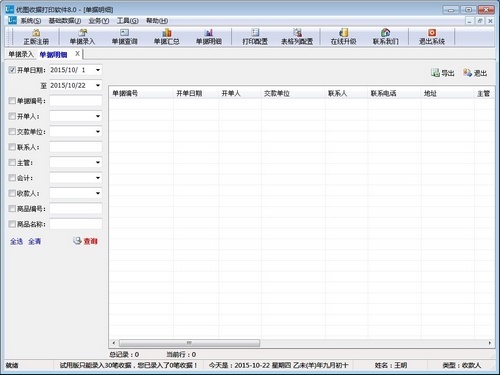
Task: Click the 类型: 收款人 status bar entry
Action: 462,365
